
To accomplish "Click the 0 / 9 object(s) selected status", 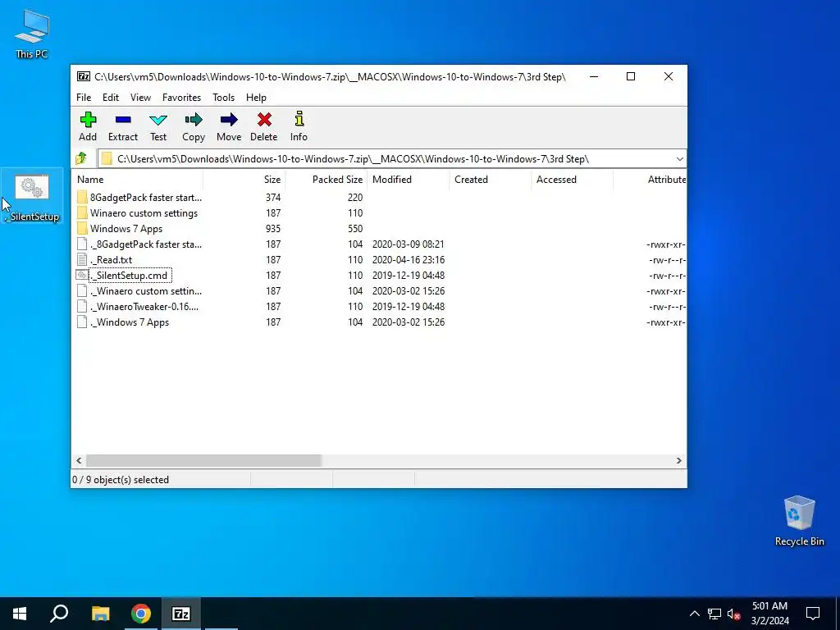I will 121,479.
